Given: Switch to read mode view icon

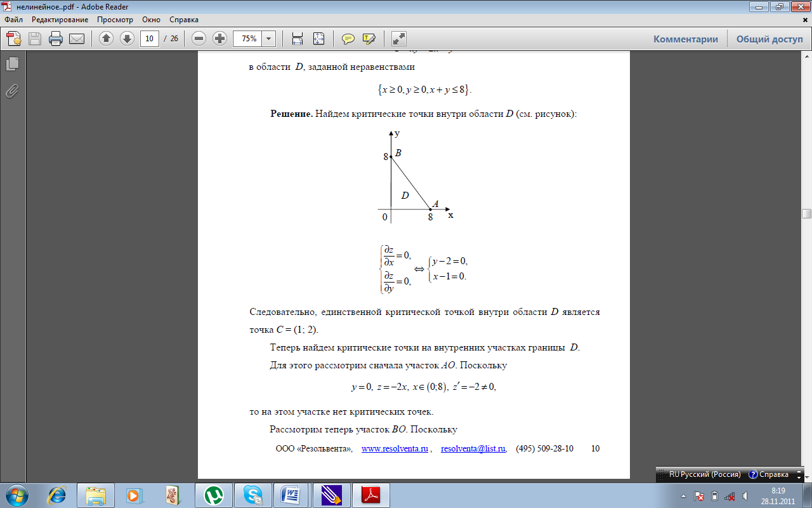Looking at the screenshot, I should 399,39.
